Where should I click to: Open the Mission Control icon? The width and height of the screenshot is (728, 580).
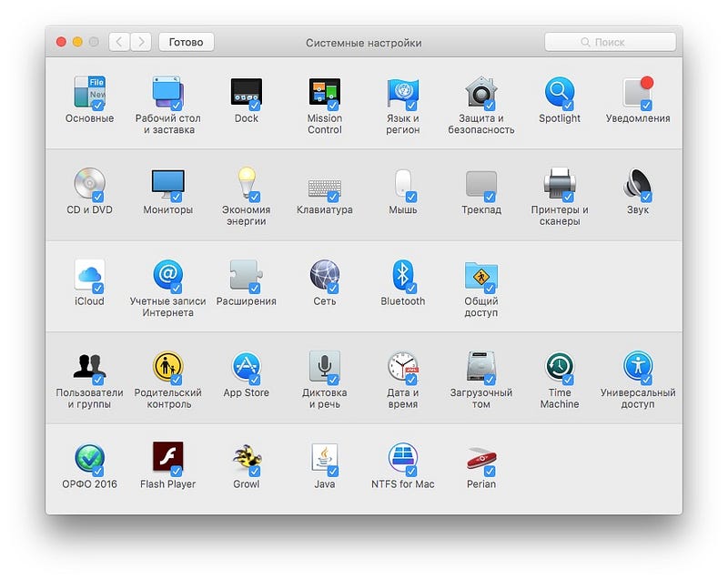point(325,92)
